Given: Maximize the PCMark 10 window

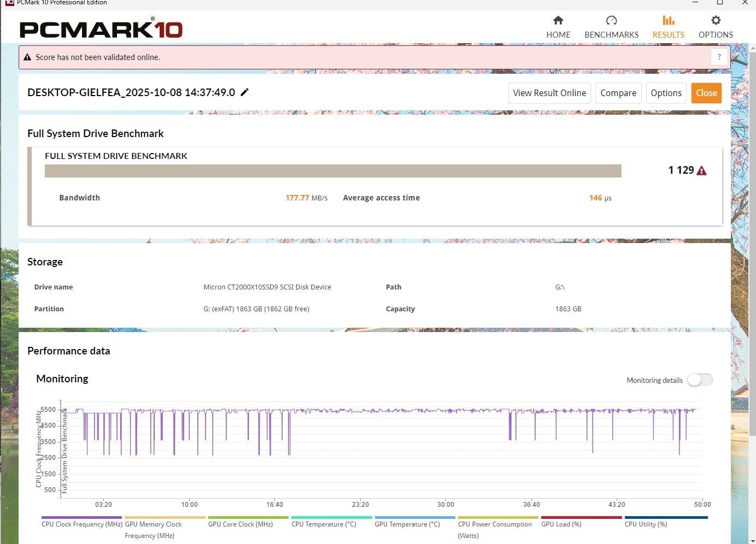Looking at the screenshot, I should click(720, 3).
